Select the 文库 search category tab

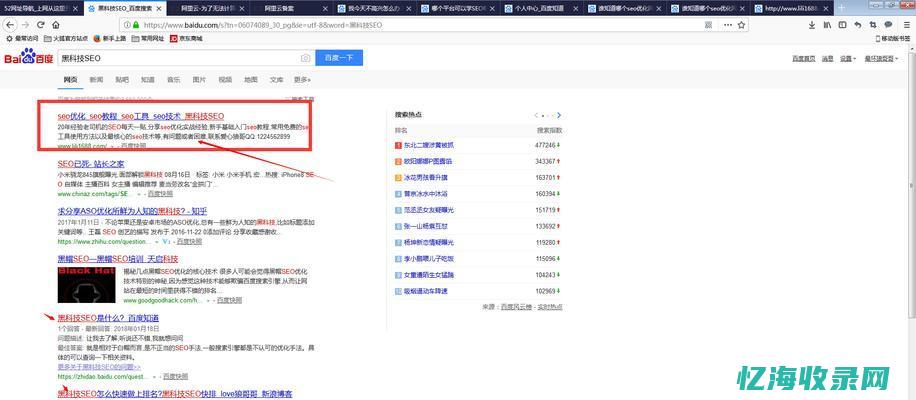point(276,79)
